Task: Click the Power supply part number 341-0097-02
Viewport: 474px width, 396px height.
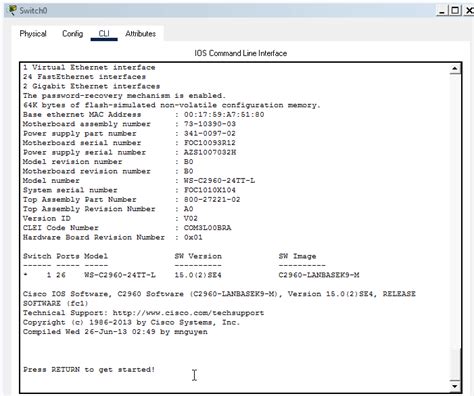Action: (x=210, y=133)
